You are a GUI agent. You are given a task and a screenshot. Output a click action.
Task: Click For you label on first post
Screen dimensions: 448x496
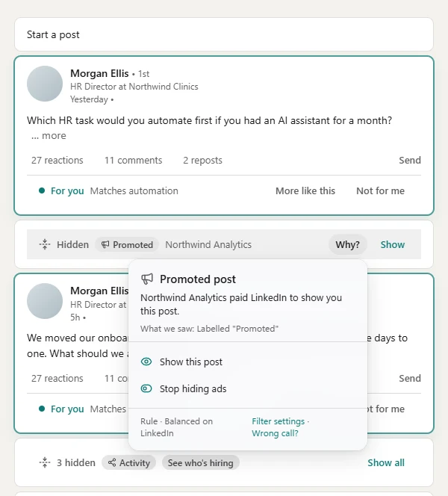[x=67, y=191]
